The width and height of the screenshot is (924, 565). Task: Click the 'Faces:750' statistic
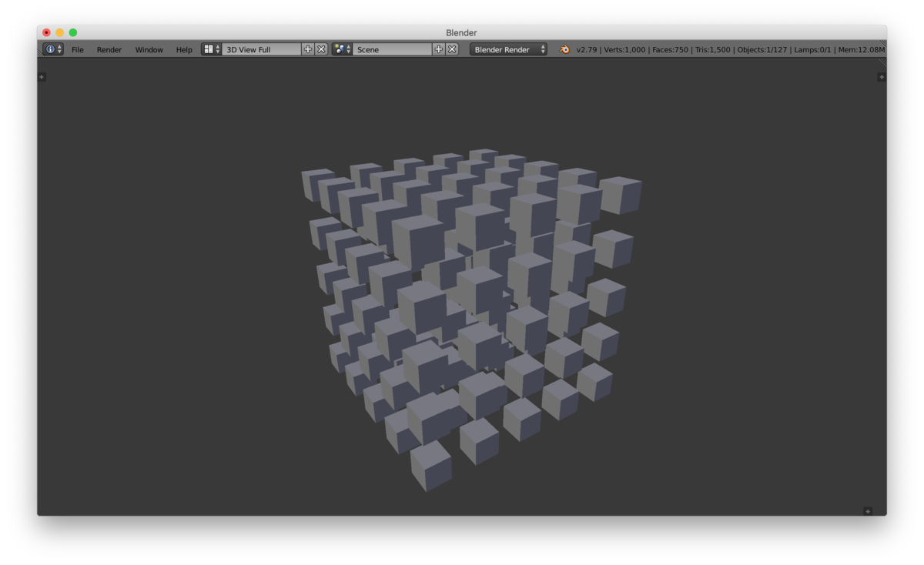pyautogui.click(x=670, y=49)
